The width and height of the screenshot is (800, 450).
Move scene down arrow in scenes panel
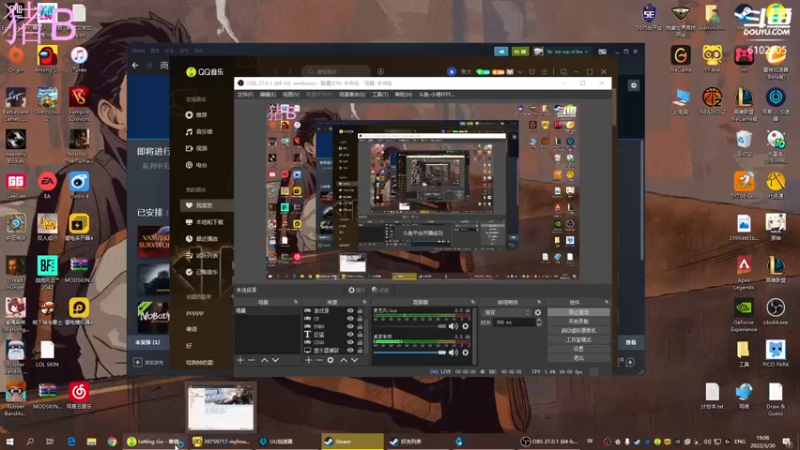pyautogui.click(x=276, y=360)
